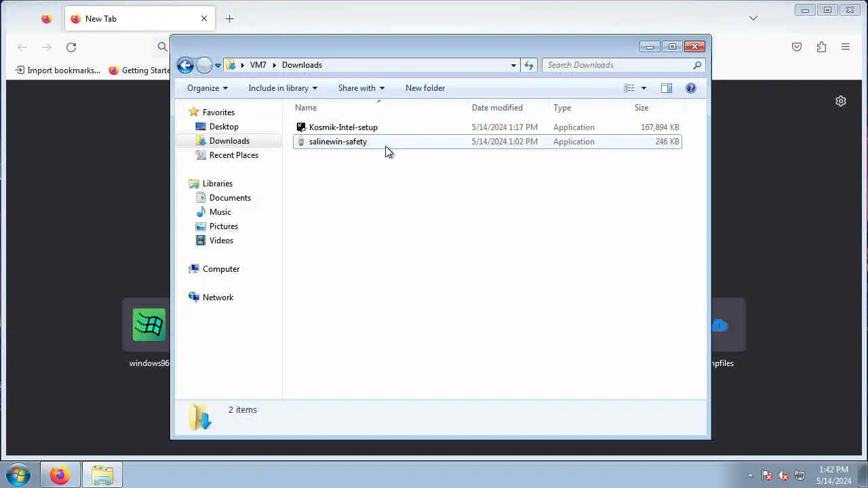Viewport: 868px width, 488px height.
Task: Show hidden tray icons
Action: [x=750, y=476]
